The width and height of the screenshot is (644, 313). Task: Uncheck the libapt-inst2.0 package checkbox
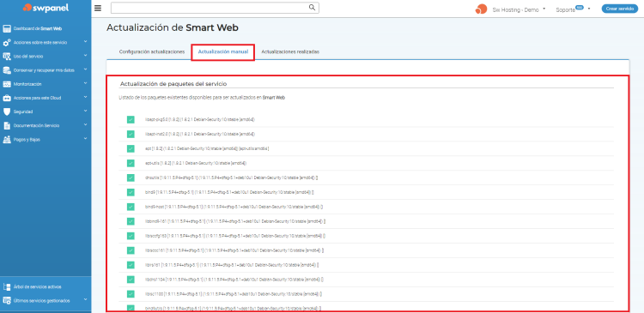tap(131, 134)
